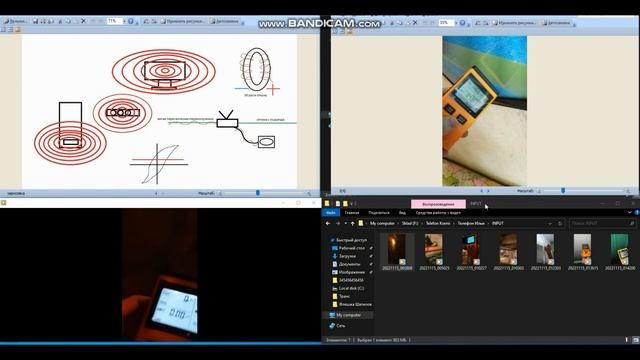Open the Поделиться ribbon tab
This screenshot has height=360, width=640.
[379, 213]
